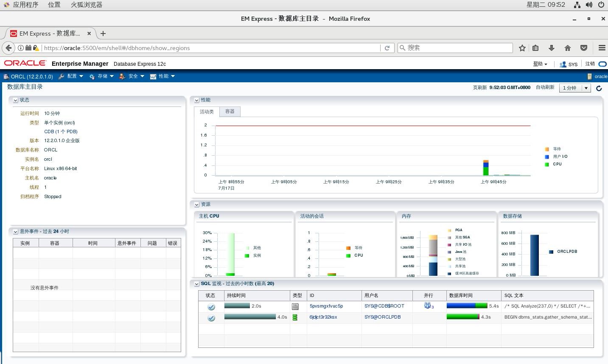Viewport: 608px width, 364px height.
Task: Click the Oracle toggle icon beside 注销
Action: point(602,64)
